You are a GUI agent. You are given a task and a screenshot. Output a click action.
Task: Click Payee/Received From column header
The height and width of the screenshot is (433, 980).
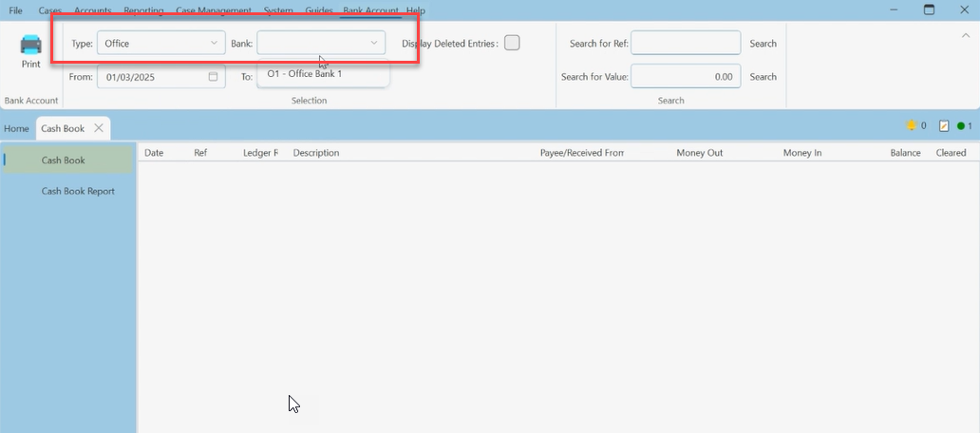pyautogui.click(x=582, y=153)
